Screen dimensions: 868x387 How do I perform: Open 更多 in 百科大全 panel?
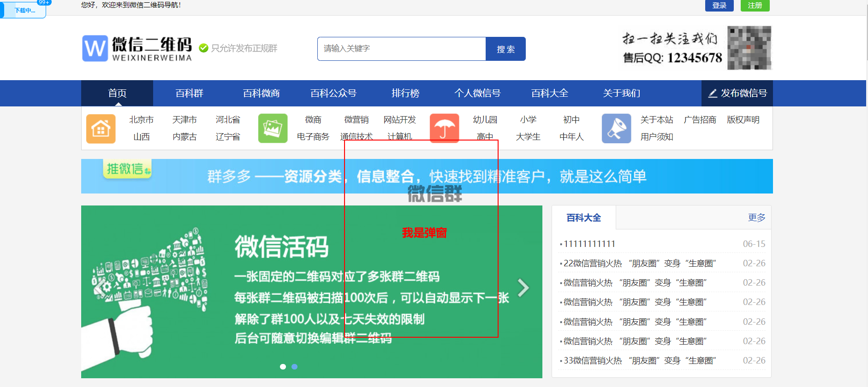click(756, 217)
